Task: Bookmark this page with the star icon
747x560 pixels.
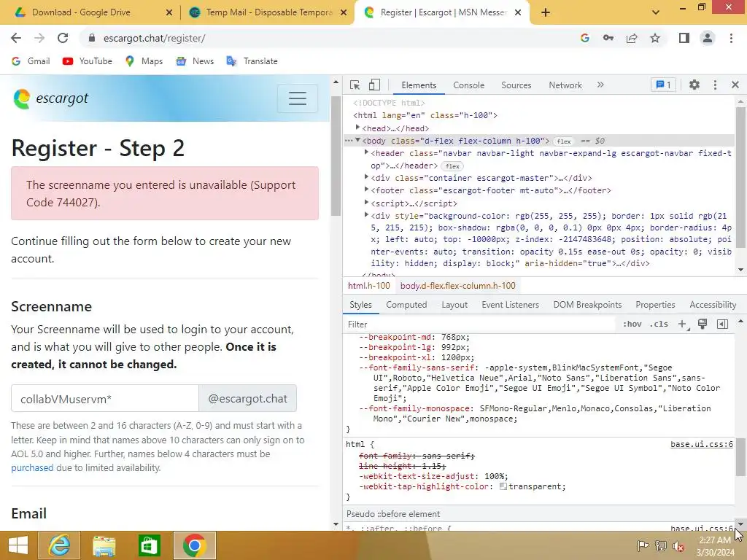Action: 655,38
